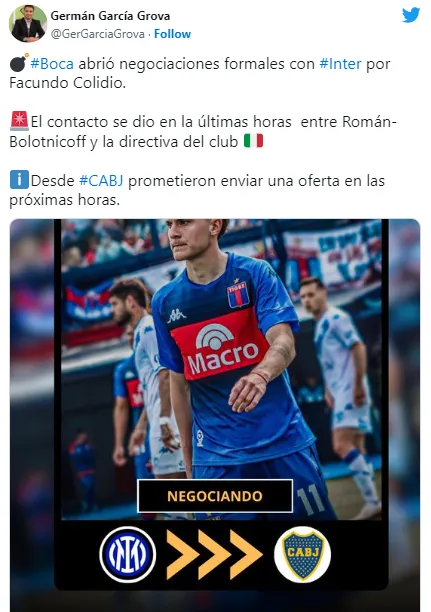Click the bomb emoji in the tweet
Screen dimensions: 431x612
19,63
